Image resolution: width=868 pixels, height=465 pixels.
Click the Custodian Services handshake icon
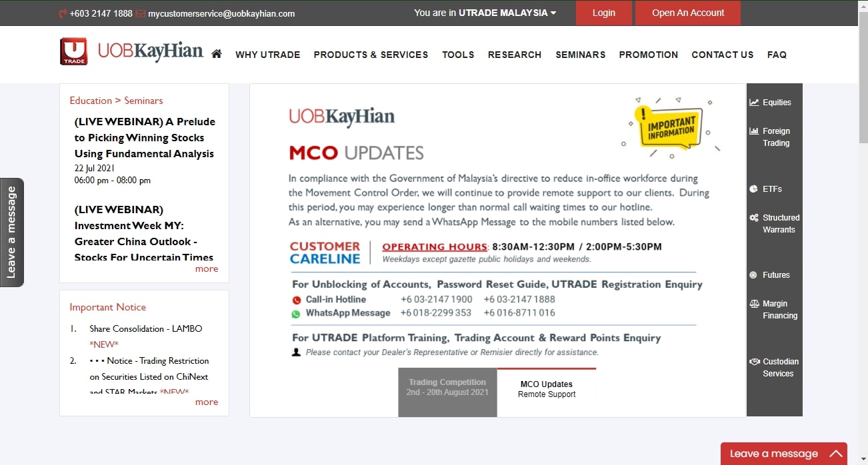click(x=755, y=362)
